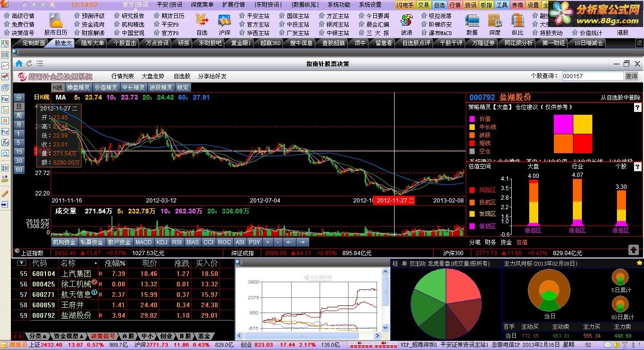This screenshot has height=350, width=644.
Task: Switch the chart period to 月
Action: pos(19,124)
